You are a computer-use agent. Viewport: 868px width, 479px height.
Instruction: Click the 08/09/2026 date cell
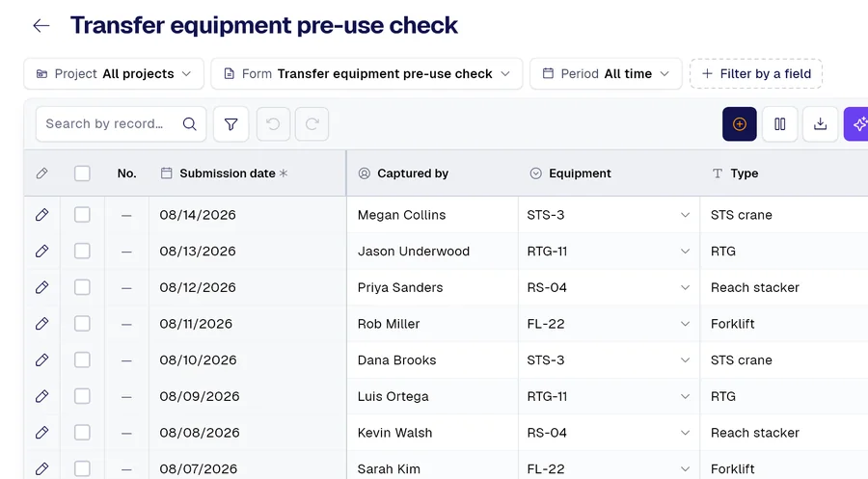pos(248,396)
